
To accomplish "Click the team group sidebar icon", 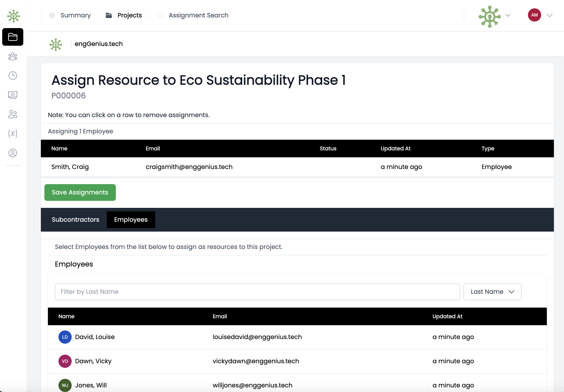I will point(13,56).
